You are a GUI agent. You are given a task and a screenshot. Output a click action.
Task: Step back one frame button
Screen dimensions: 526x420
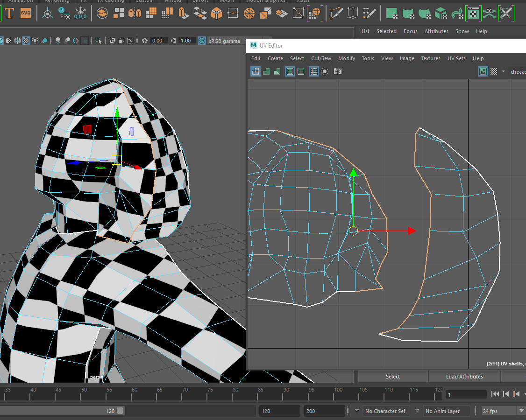pyautogui.click(x=506, y=394)
